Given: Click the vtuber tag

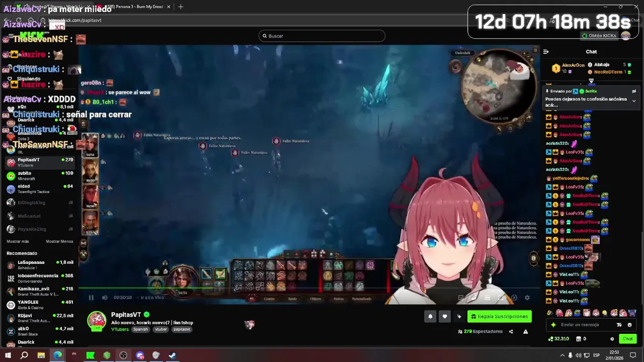Looking at the screenshot, I should pyautogui.click(x=161, y=329).
